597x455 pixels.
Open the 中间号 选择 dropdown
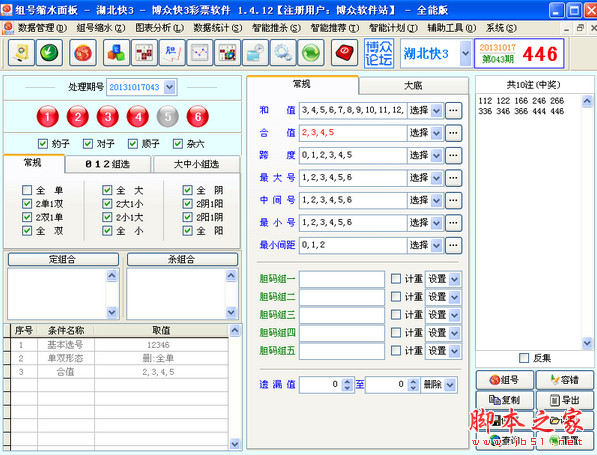point(436,200)
